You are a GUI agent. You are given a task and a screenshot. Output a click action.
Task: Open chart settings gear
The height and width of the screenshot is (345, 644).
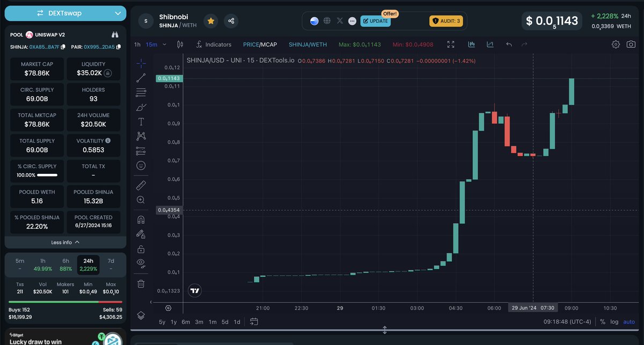616,45
